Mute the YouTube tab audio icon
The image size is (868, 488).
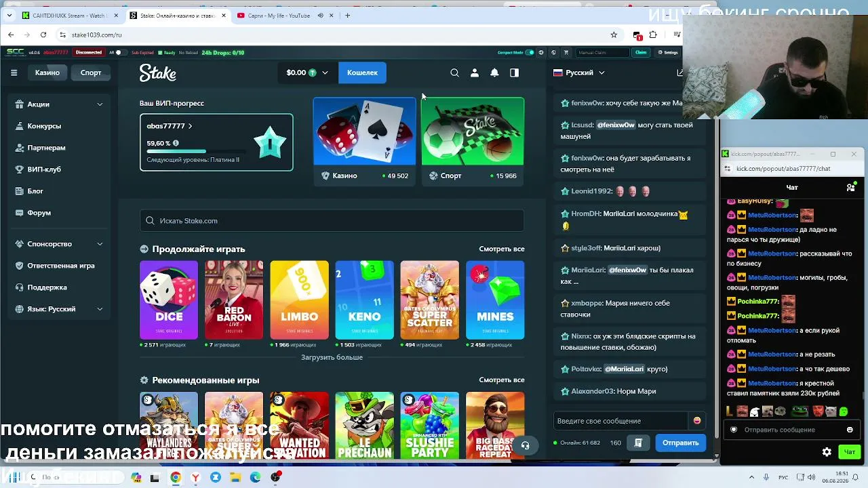point(320,16)
